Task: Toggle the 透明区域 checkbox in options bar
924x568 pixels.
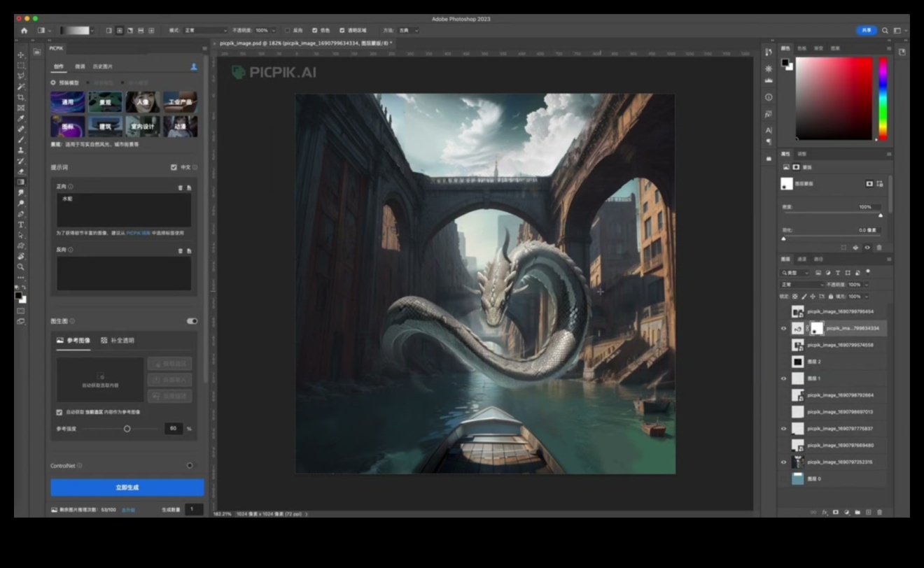Action: coord(342,31)
